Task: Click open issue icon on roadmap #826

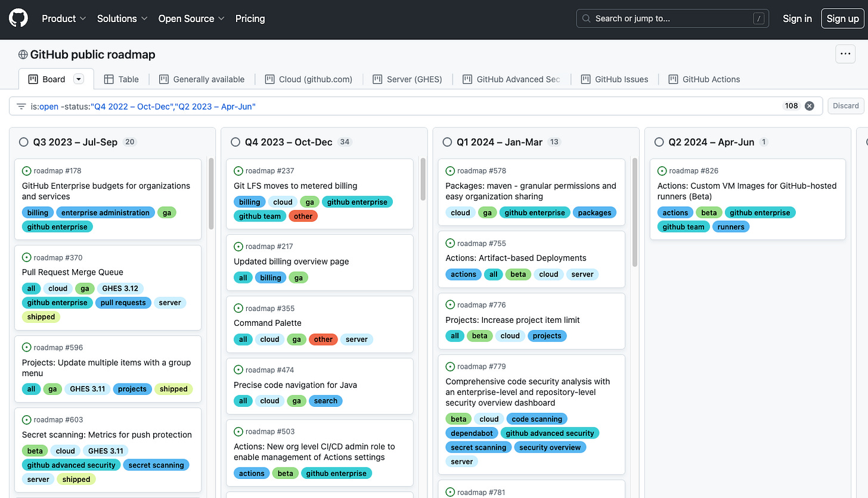Action: point(662,171)
